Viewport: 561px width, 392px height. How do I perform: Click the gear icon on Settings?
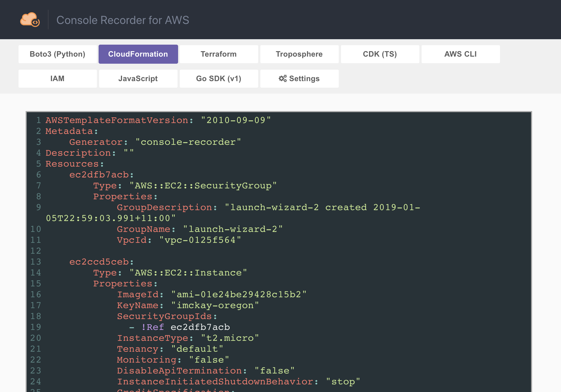[x=283, y=79]
